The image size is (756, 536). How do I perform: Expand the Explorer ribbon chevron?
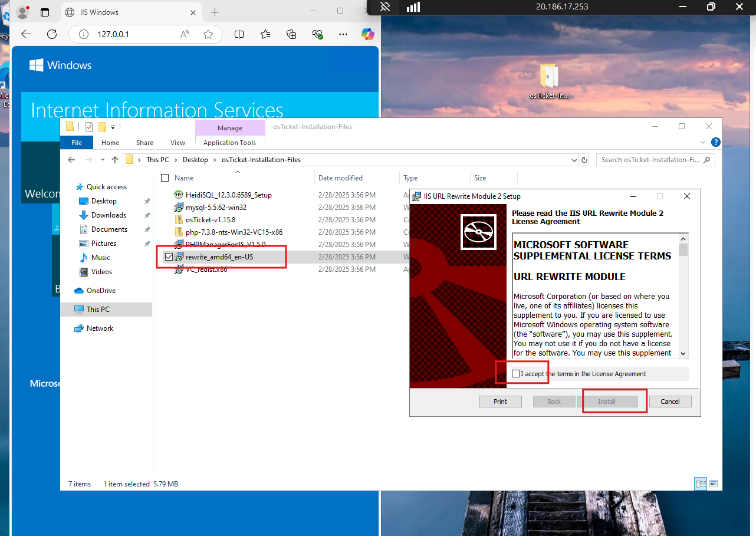point(702,142)
